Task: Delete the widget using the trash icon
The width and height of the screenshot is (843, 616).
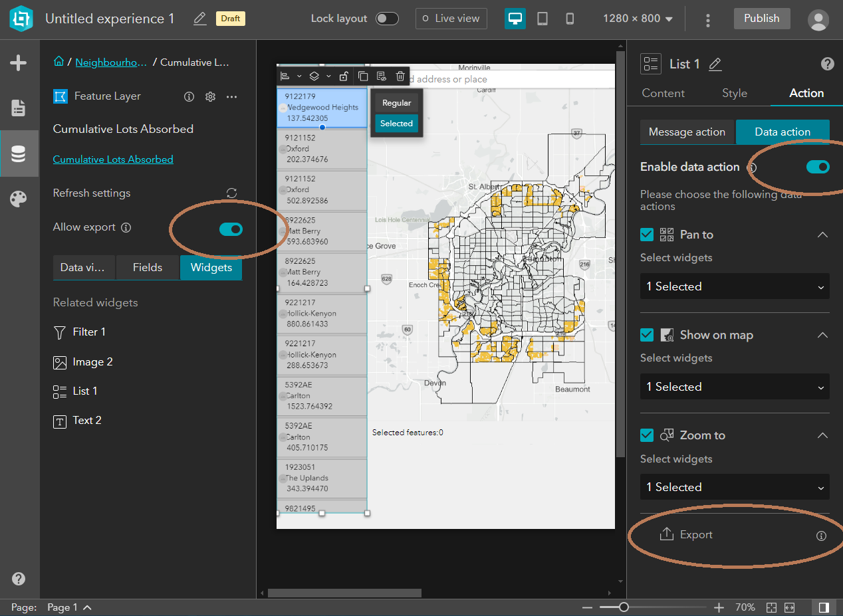Action: (x=400, y=76)
